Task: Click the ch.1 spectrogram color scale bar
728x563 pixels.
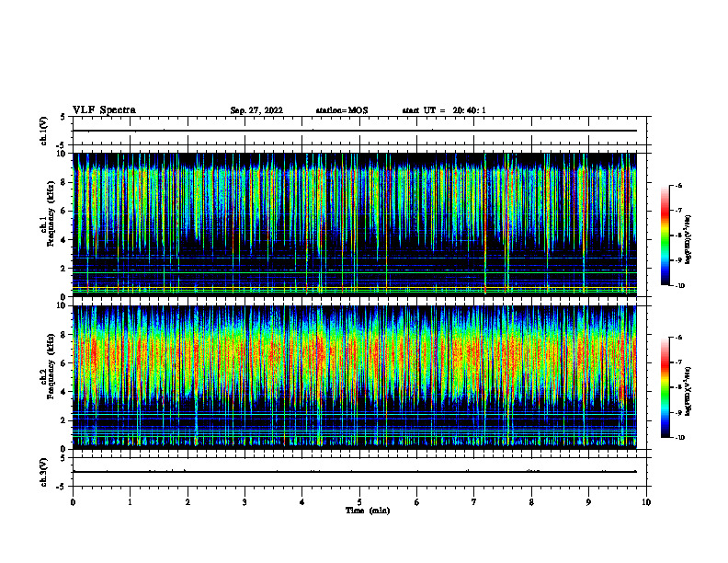Action: pyautogui.click(x=665, y=236)
